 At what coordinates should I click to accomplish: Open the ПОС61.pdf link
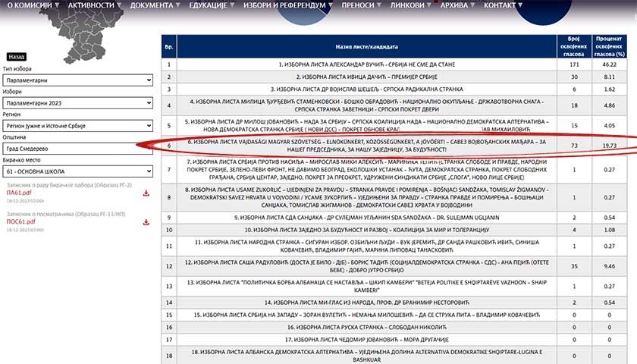tap(20, 221)
